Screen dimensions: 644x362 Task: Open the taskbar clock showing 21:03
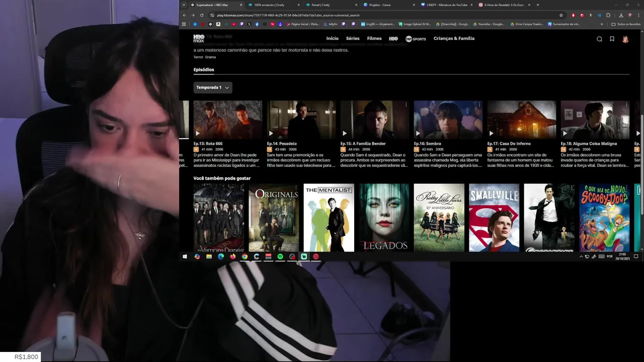point(622,256)
